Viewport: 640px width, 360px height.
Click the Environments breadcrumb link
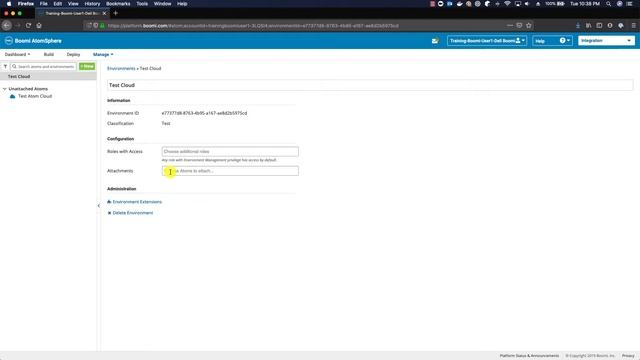tap(121, 69)
